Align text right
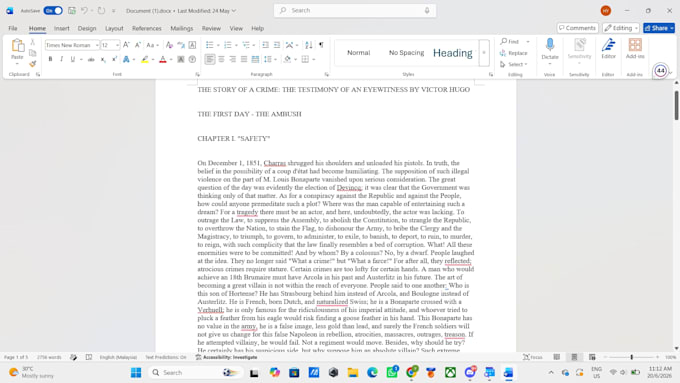 [232, 59]
